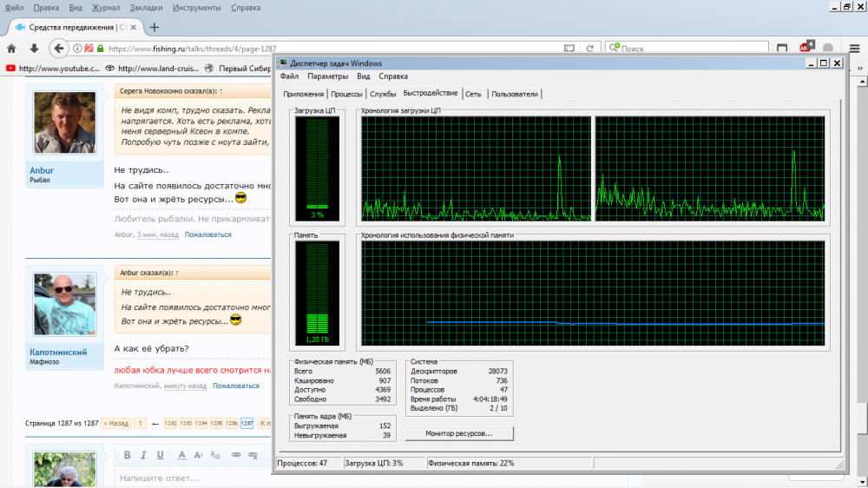Click the < Назад pagination link

coord(116,423)
